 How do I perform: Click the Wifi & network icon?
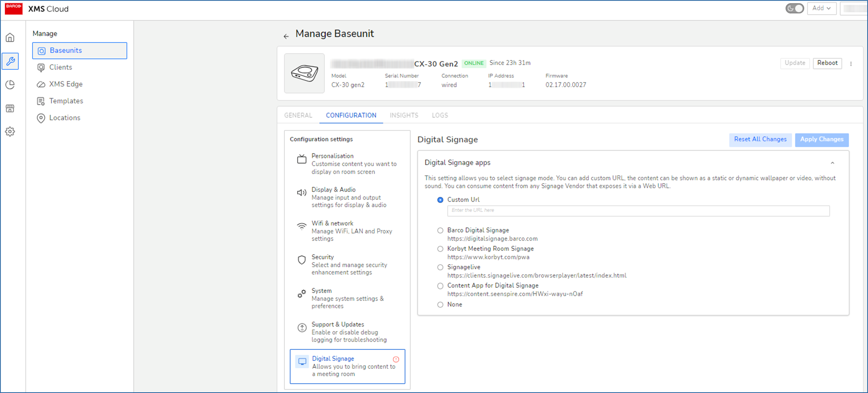coord(301,226)
